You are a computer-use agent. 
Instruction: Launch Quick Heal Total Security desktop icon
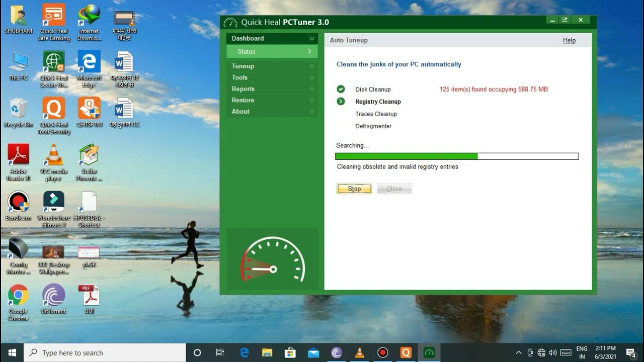[54, 116]
